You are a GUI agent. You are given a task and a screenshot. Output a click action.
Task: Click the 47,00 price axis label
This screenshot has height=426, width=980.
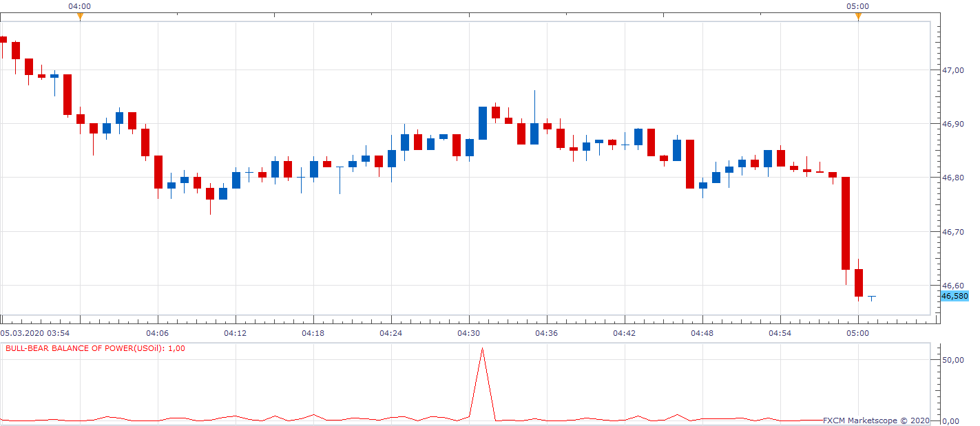point(954,70)
